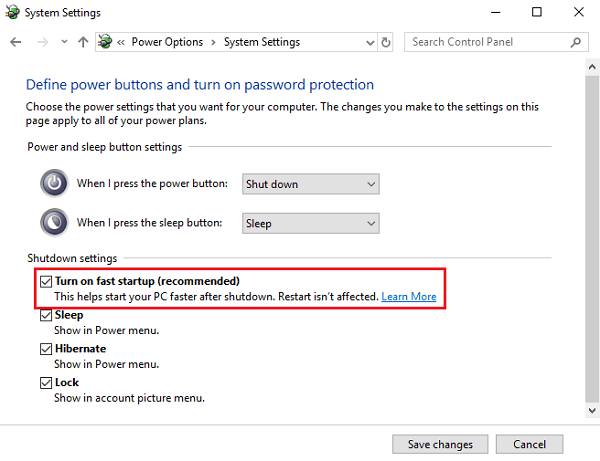
Task: Click the Up directory arrow
Action: click(83, 43)
